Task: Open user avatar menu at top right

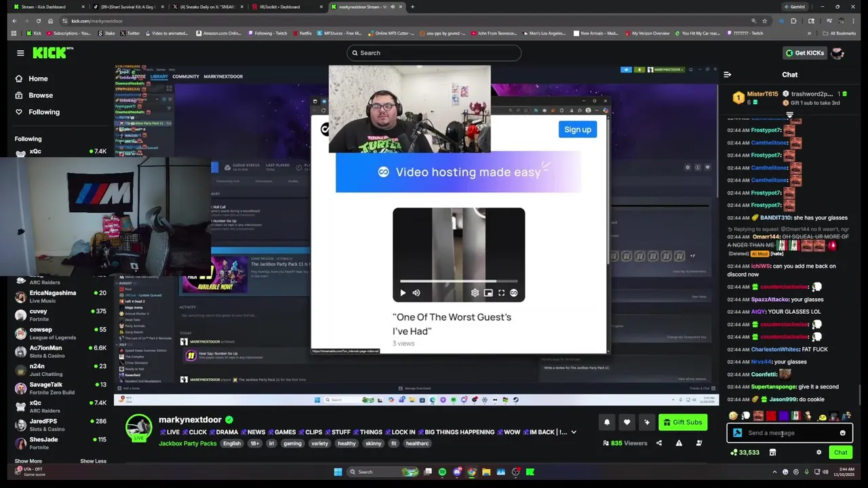Action: [x=837, y=53]
